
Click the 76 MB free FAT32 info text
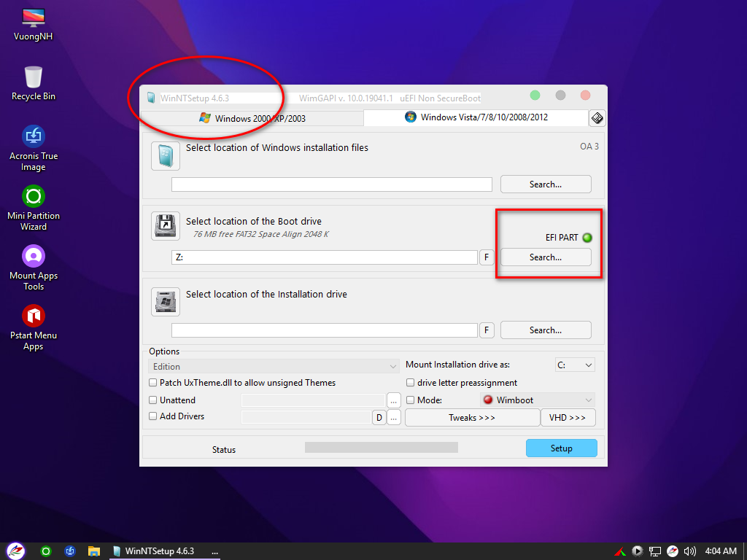[261, 234]
